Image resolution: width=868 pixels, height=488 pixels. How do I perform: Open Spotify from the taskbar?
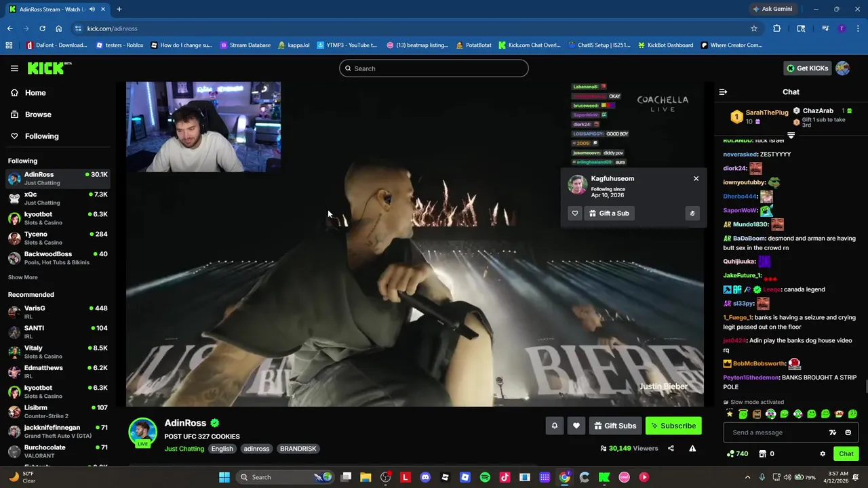click(485, 477)
